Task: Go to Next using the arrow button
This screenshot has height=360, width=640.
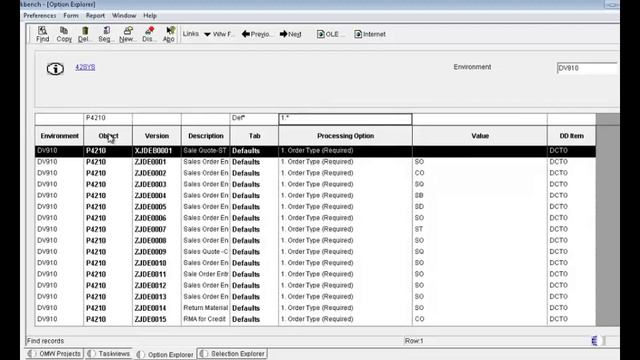Action: pos(291,34)
